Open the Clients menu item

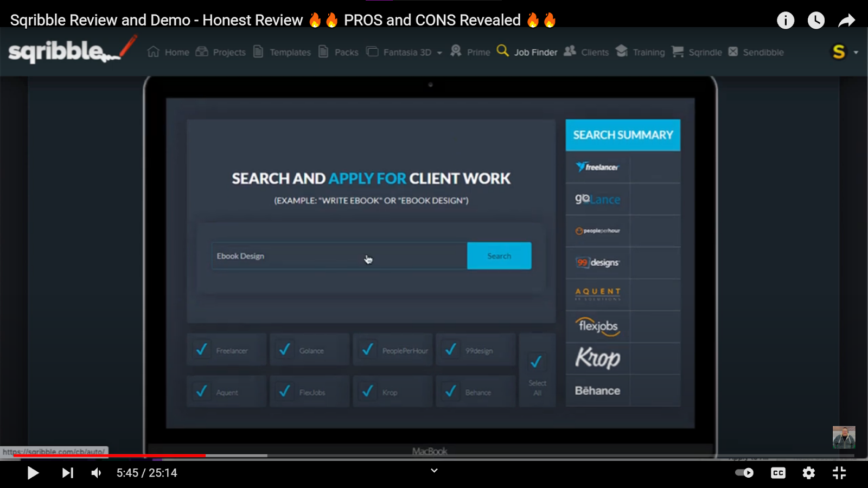coord(595,53)
